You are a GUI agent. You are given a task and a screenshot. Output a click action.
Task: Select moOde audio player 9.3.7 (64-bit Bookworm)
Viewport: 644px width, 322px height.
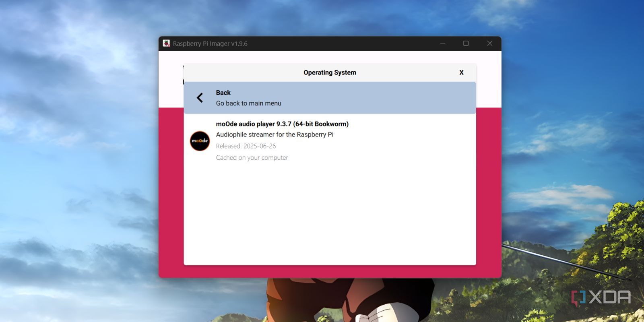[330, 141]
